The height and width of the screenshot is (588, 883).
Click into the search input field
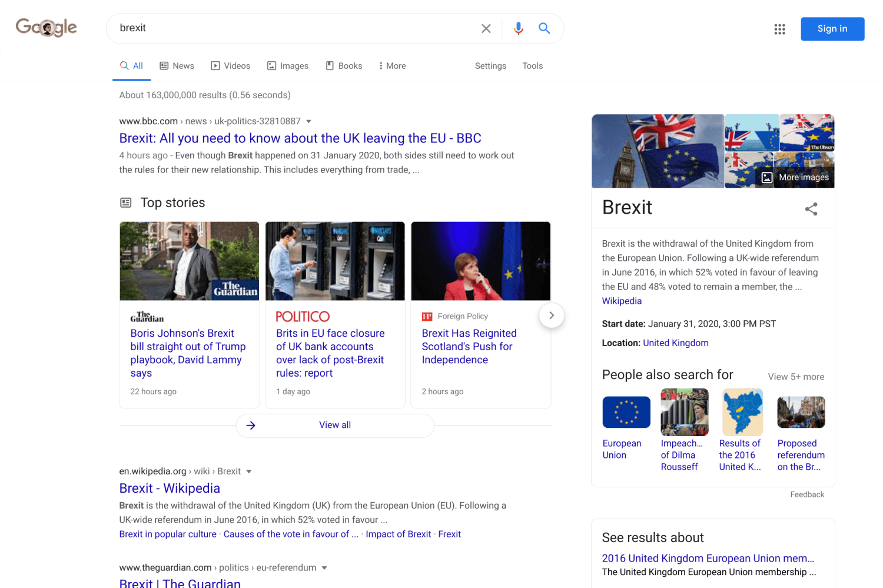tap(294, 28)
